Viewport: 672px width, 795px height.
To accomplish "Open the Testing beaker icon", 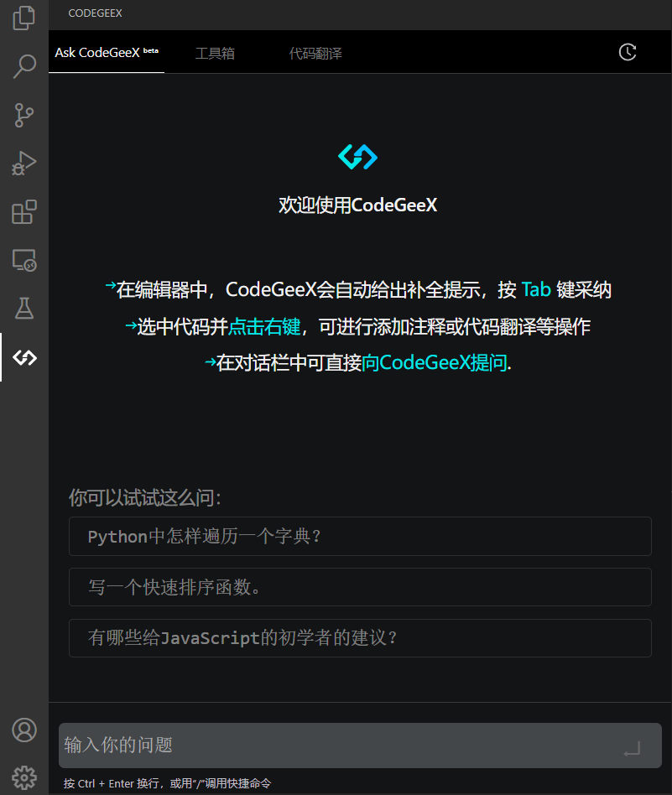I will [24, 309].
